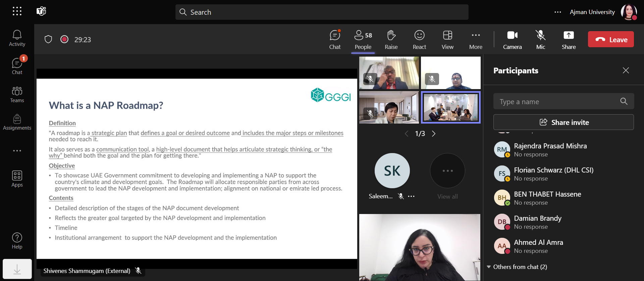This screenshot has width=644, height=281.
Task: Expand Others from chat section
Action: [517, 267]
